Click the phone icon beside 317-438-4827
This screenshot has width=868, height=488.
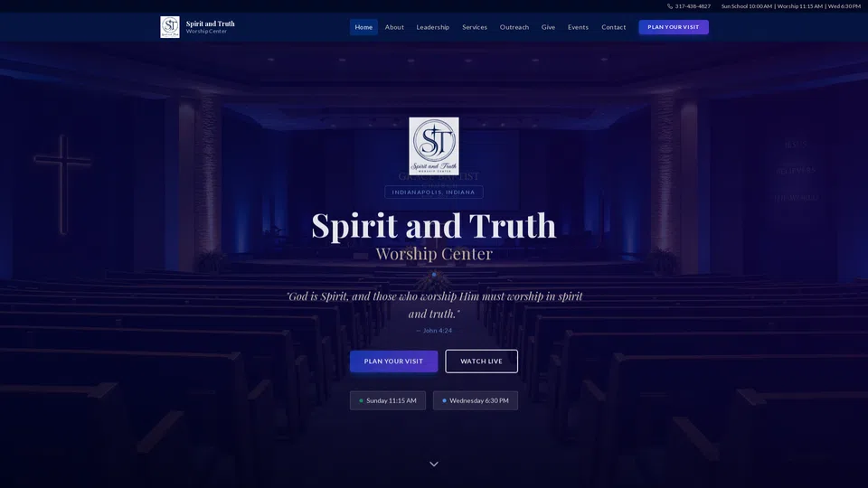pyautogui.click(x=670, y=6)
